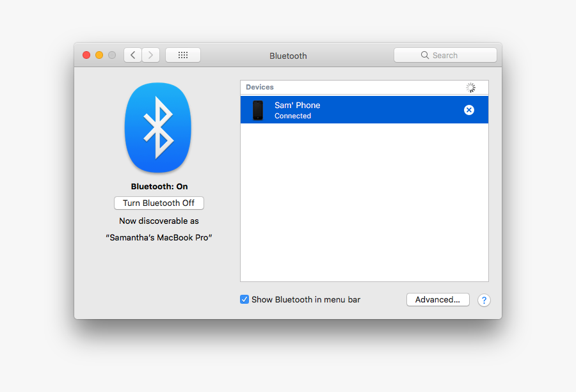Click the Now discoverable as label
This screenshot has width=576, height=392.
click(x=159, y=221)
